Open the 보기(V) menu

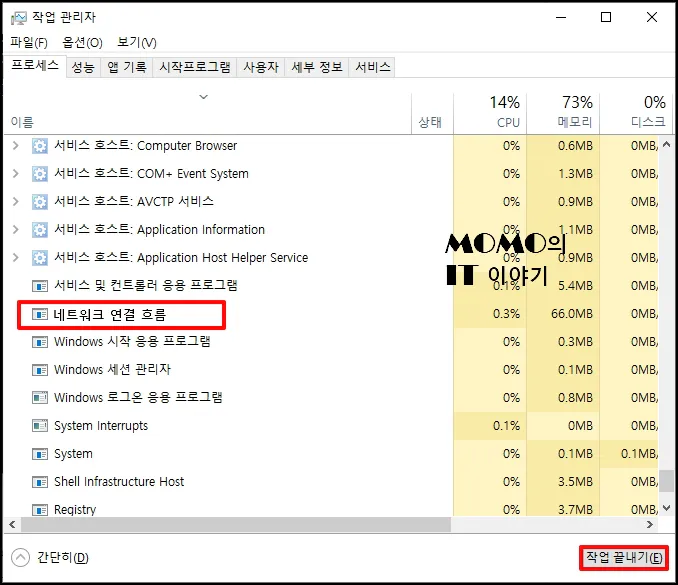pyautogui.click(x=137, y=42)
